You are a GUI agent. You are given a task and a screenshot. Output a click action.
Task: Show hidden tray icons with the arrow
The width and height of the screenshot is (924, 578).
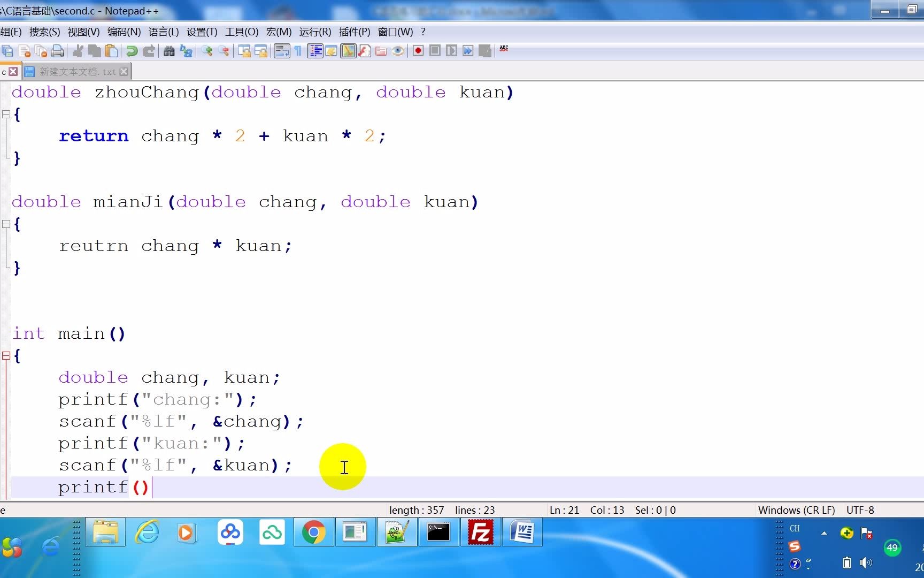click(824, 533)
